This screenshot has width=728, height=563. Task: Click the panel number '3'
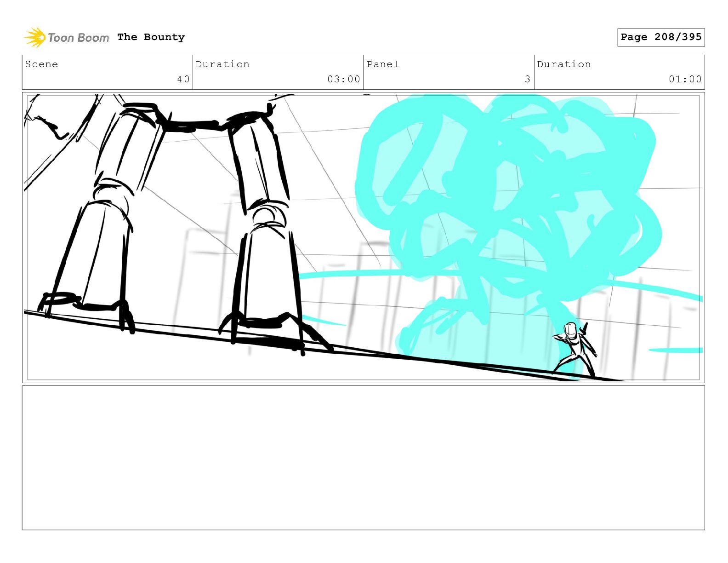coord(528,79)
